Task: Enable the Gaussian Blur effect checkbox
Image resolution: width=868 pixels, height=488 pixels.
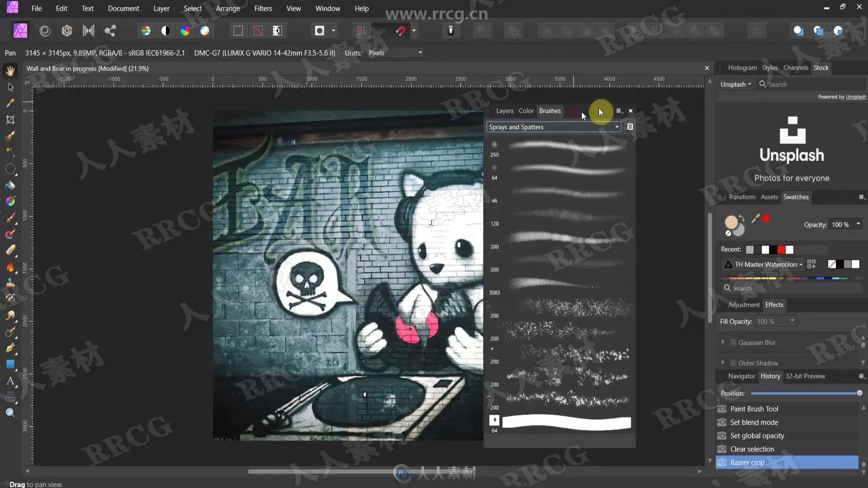Action: [733, 343]
